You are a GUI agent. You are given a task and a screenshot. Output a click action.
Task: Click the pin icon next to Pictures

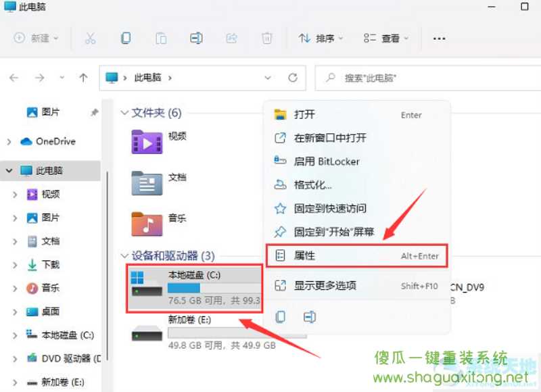[x=94, y=112]
